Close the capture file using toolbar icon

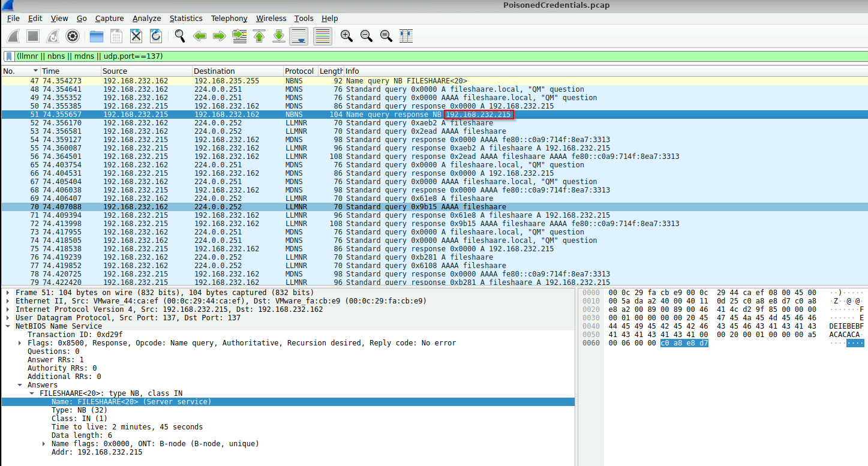coord(136,37)
